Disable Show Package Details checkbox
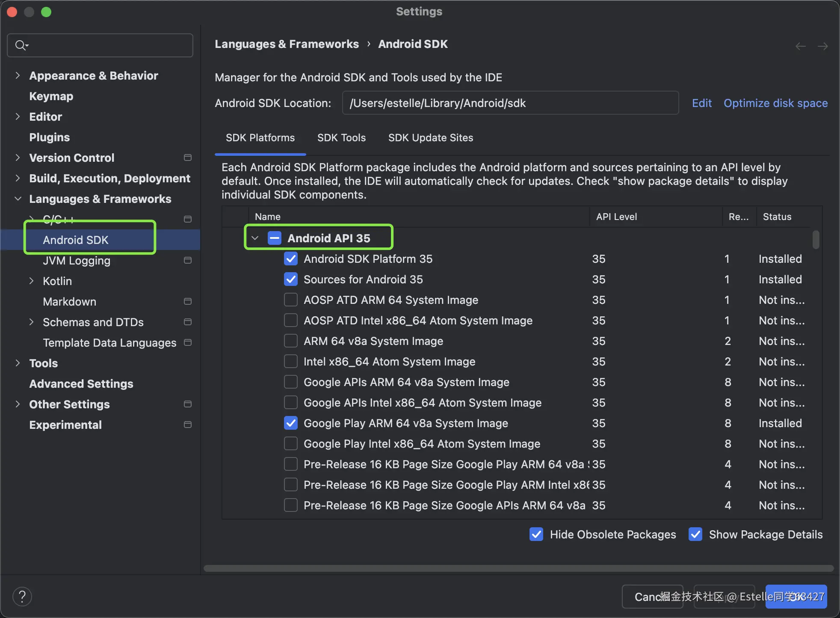The image size is (840, 618). point(695,534)
